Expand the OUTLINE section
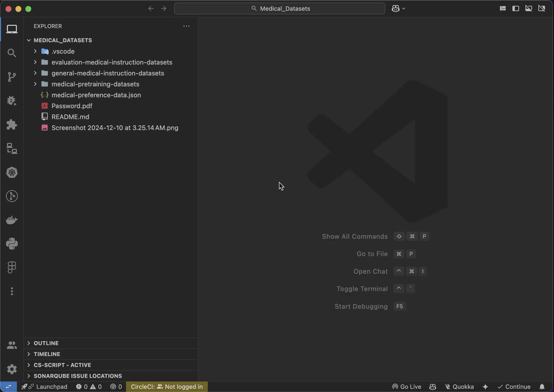 [x=111, y=343]
